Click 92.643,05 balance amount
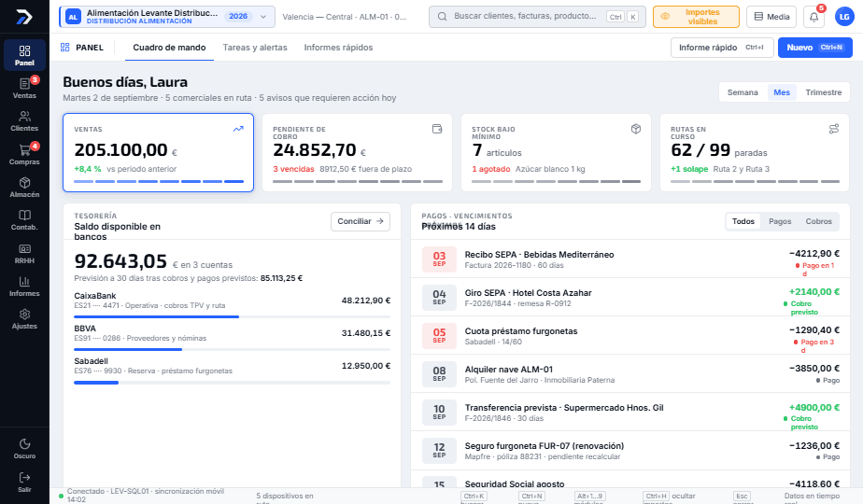 [120, 260]
